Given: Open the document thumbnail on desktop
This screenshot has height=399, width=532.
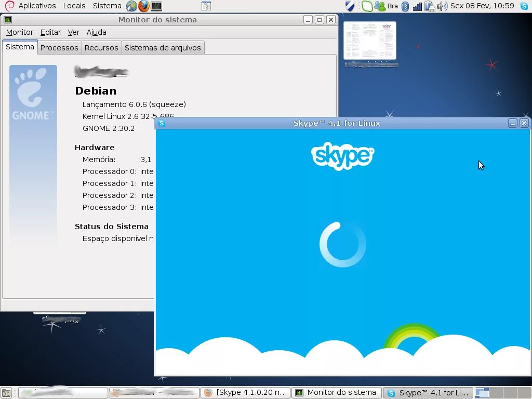Looking at the screenshot, I should coord(370,41).
